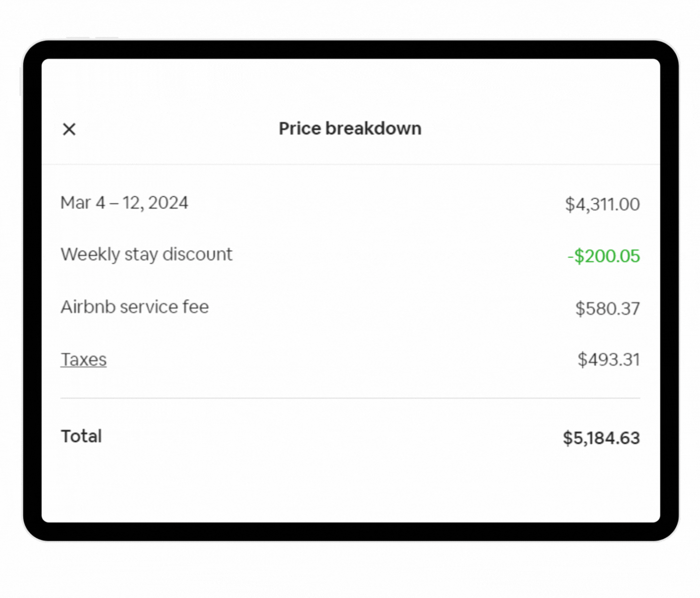Click the green -$200.05 discount amount

pyautogui.click(x=603, y=256)
